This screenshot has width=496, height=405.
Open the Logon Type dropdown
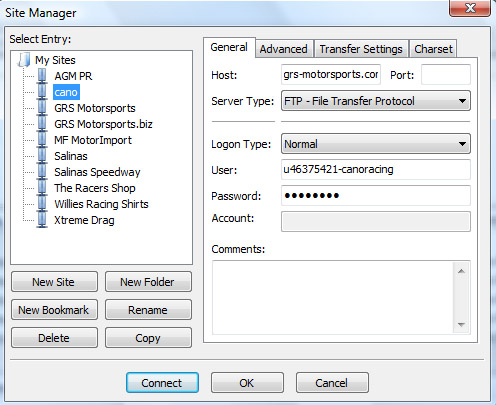(376, 144)
